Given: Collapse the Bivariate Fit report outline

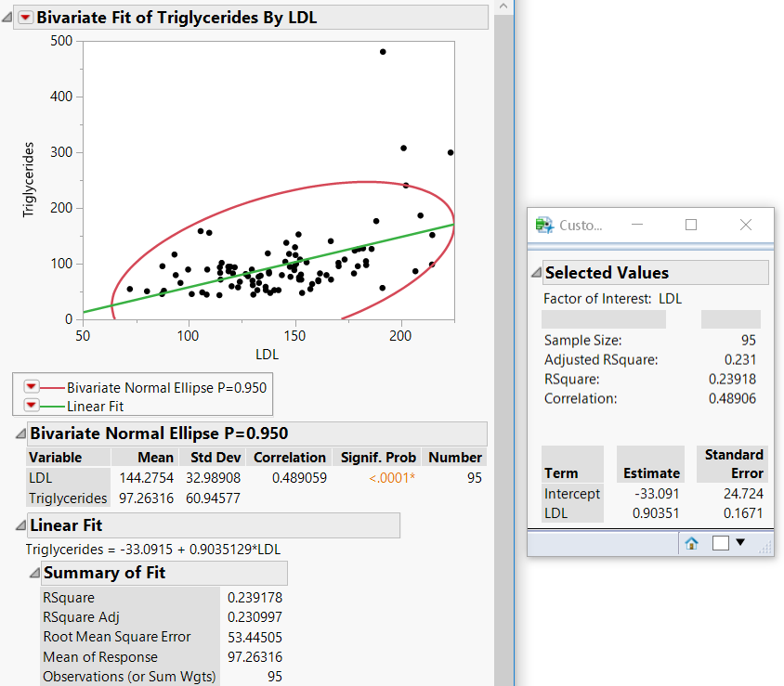Looking at the screenshot, I should (8, 18).
